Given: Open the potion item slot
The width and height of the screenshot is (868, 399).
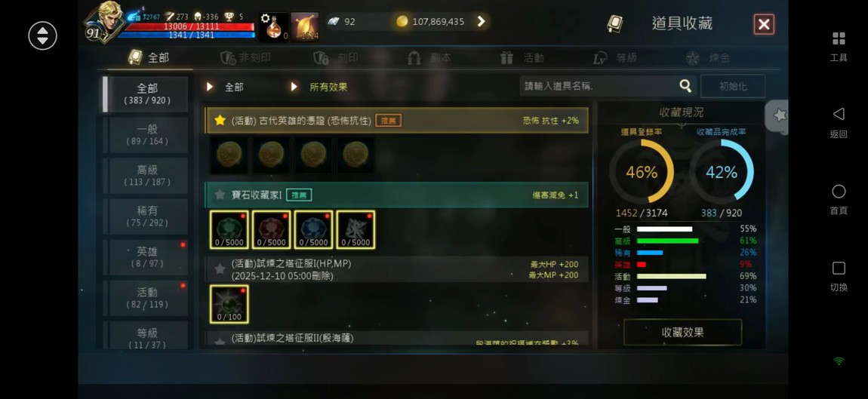Looking at the screenshot, I should [x=273, y=26].
